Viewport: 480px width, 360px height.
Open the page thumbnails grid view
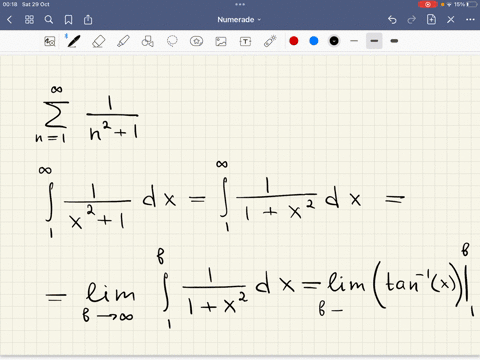(29, 20)
